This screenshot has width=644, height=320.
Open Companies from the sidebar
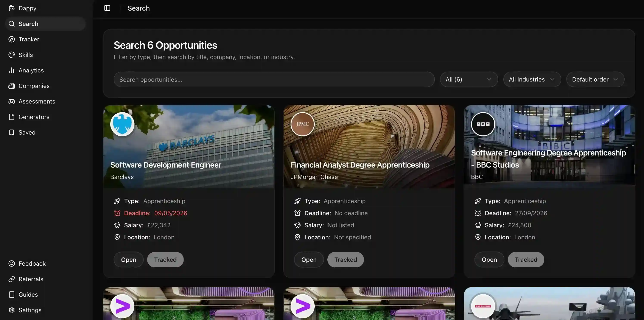[x=45, y=86]
